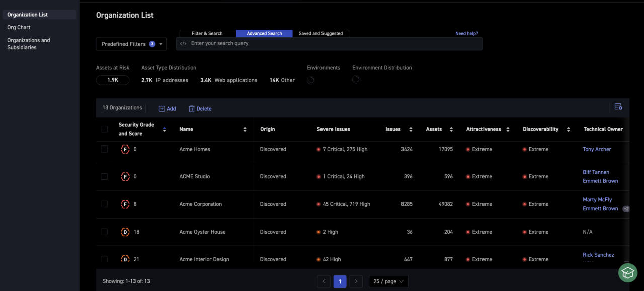Open the Predefined Filters dropdown
The height and width of the screenshot is (291, 644).
131,44
